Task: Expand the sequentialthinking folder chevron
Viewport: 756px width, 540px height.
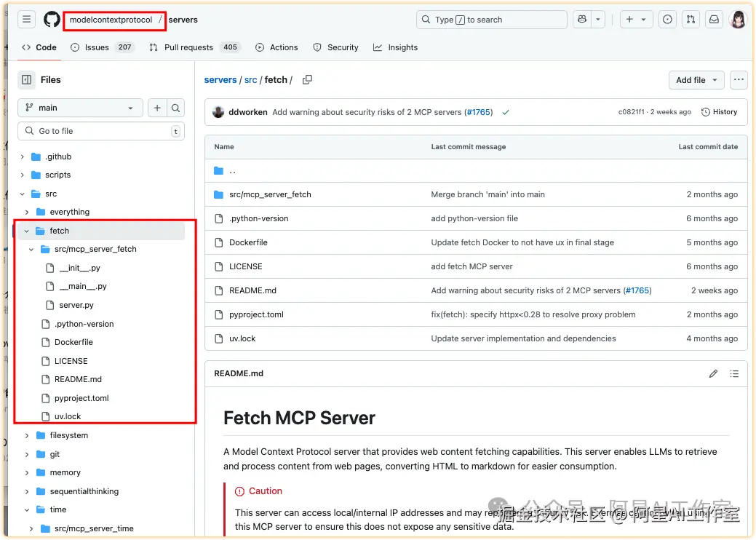Action: (27, 491)
